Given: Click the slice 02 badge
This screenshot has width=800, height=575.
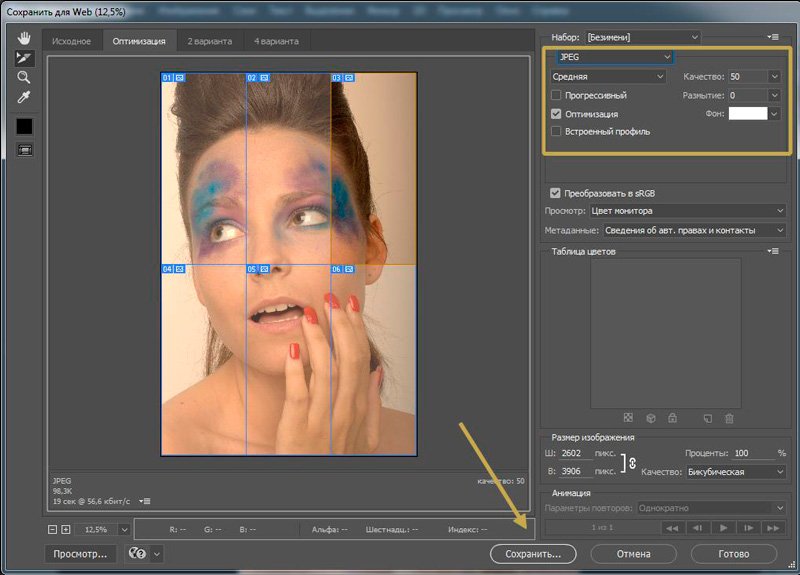Looking at the screenshot, I should [258, 78].
